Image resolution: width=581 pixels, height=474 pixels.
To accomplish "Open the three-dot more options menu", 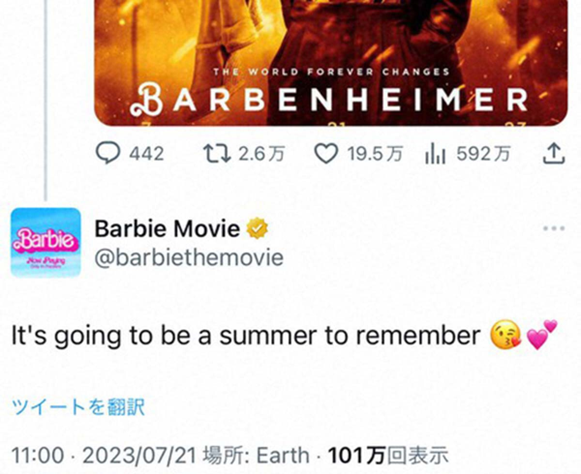I will coord(554,228).
